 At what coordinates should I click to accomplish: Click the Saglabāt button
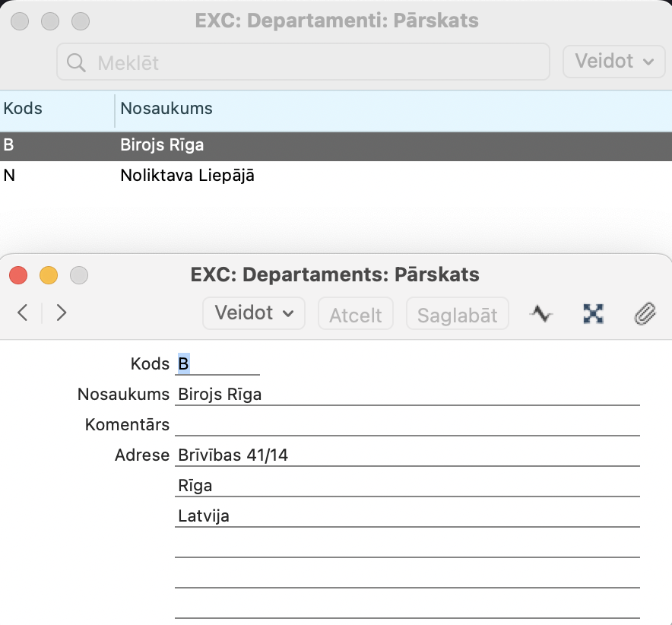click(x=457, y=314)
